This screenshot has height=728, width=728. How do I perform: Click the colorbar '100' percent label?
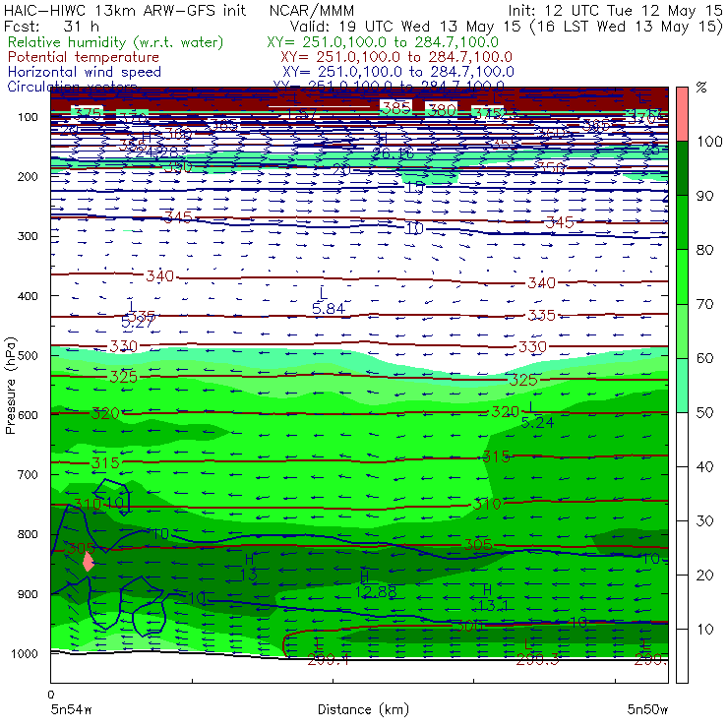pyautogui.click(x=709, y=142)
